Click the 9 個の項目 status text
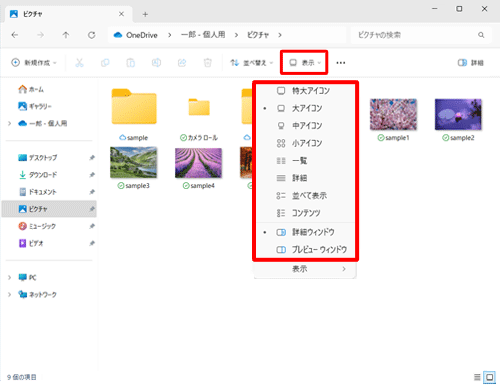 22,377
